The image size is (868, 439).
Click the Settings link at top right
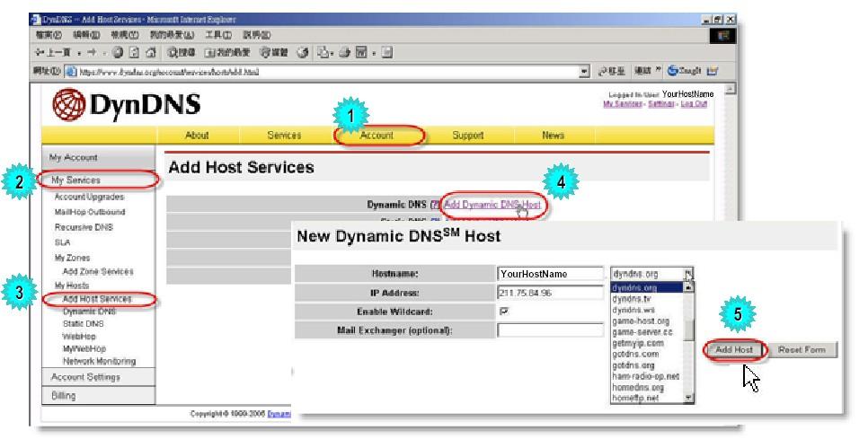[661, 104]
